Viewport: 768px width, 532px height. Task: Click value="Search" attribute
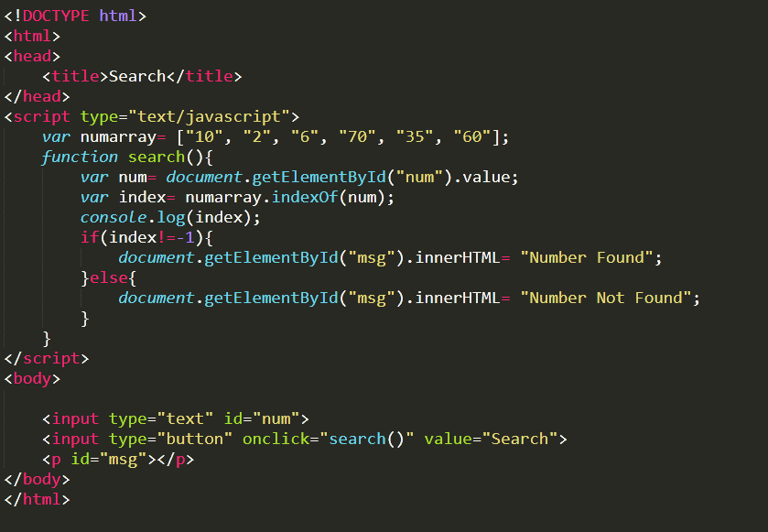[x=492, y=439]
